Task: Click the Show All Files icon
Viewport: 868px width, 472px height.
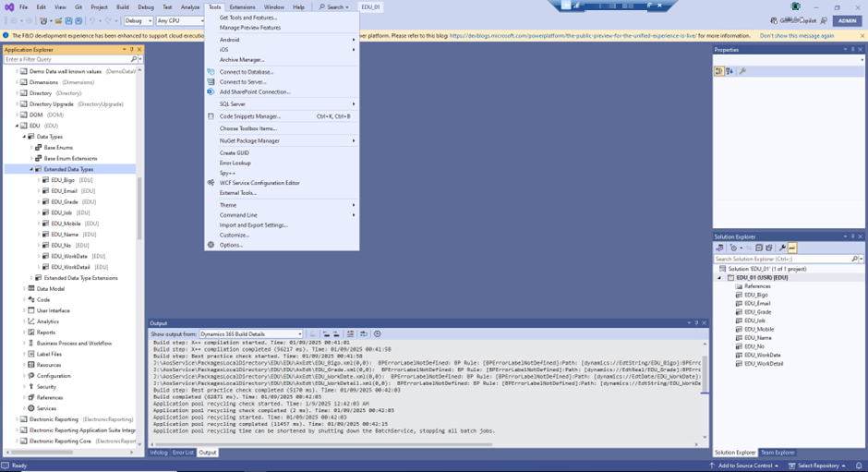Action: coord(769,248)
